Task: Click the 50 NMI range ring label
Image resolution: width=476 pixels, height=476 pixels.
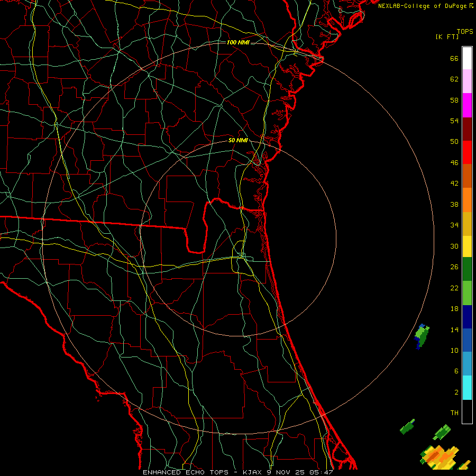Action: 239,140
